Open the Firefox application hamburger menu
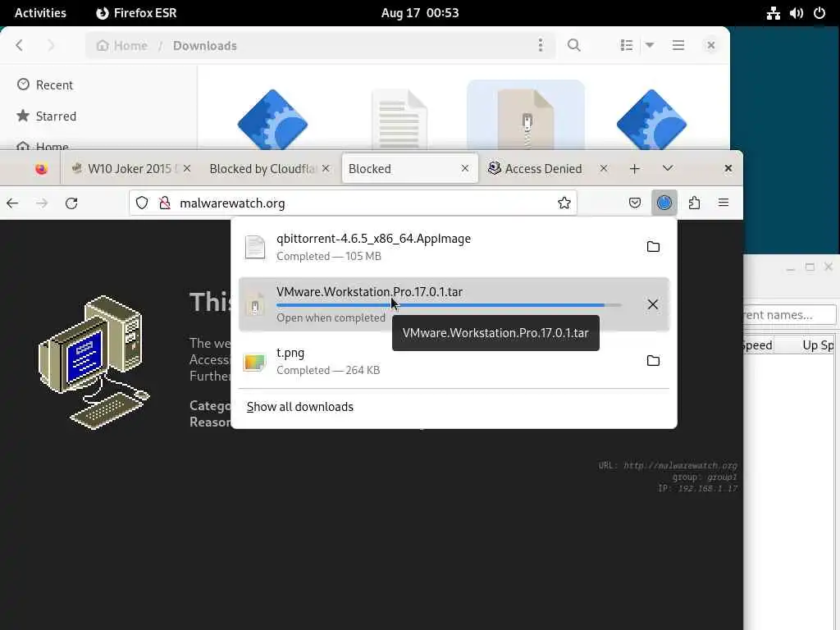This screenshot has height=630, width=840. click(724, 203)
